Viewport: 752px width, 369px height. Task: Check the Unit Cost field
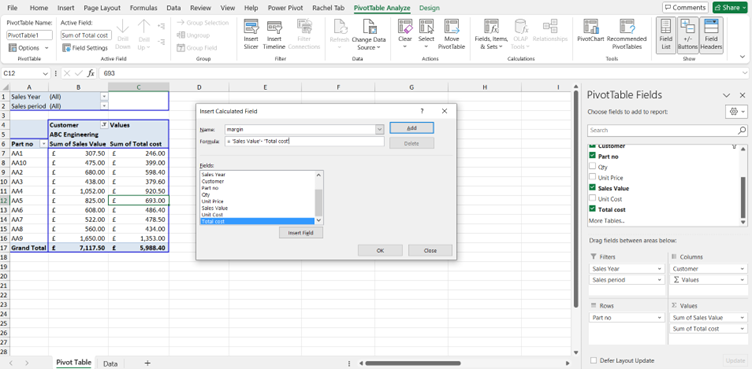coord(592,198)
